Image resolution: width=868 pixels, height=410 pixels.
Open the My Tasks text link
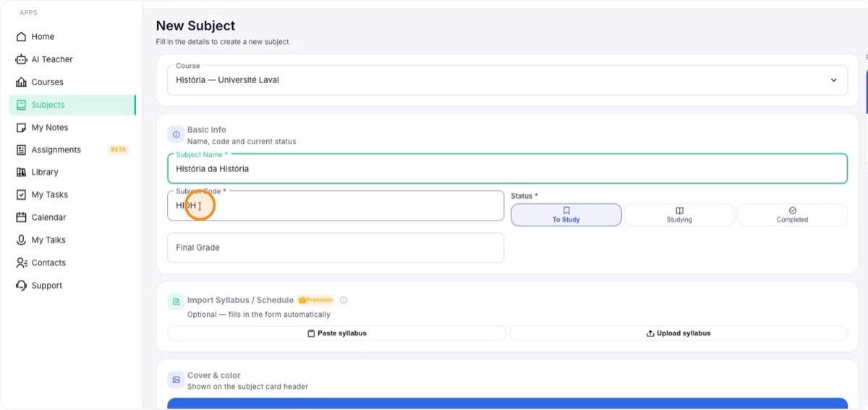click(49, 195)
